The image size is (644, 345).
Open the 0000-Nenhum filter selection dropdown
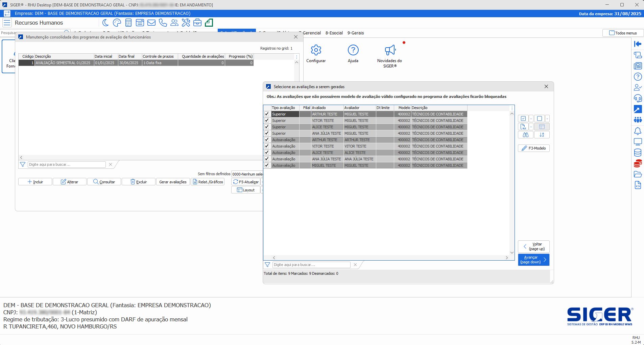247,174
